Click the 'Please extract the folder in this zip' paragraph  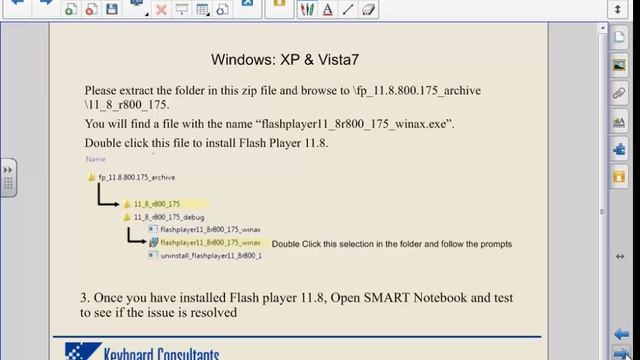click(283, 98)
